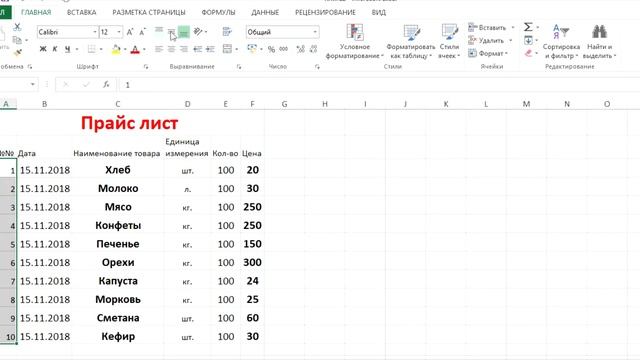
Task: Click the Cut scissors icon
Action: (17, 27)
